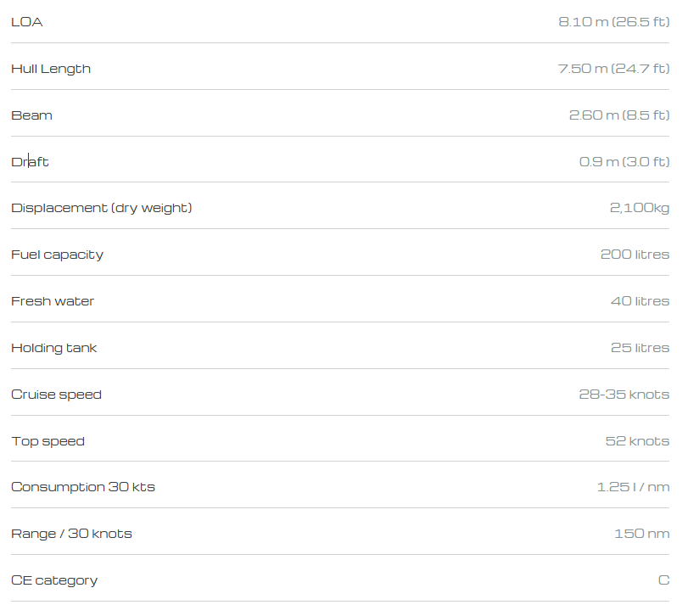This screenshot has width=688, height=616.
Task: Select the 150 nm range value
Action: click(x=642, y=534)
